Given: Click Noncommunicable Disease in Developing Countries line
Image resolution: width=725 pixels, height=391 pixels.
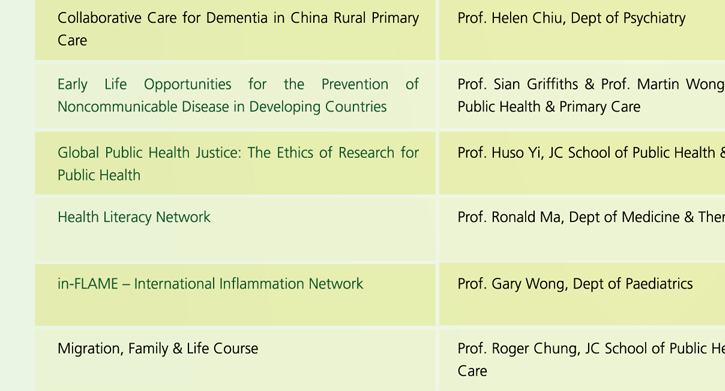Looking at the screenshot, I should point(222,107).
